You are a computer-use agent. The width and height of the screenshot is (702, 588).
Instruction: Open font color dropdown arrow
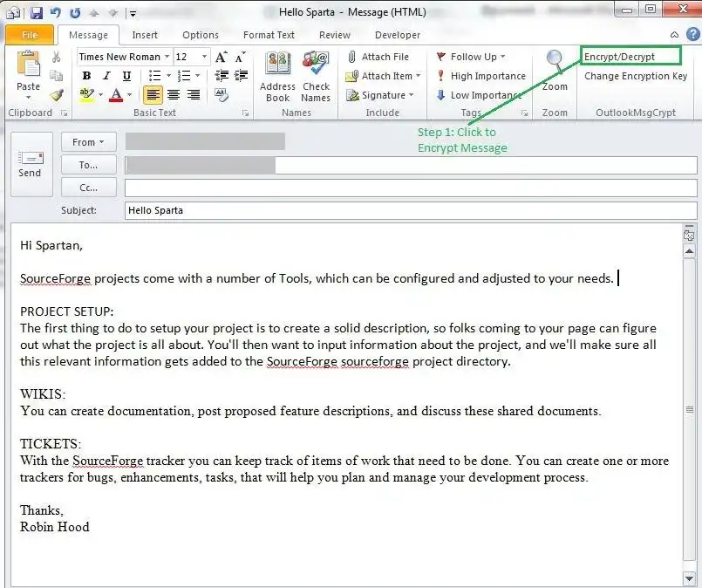(129, 94)
